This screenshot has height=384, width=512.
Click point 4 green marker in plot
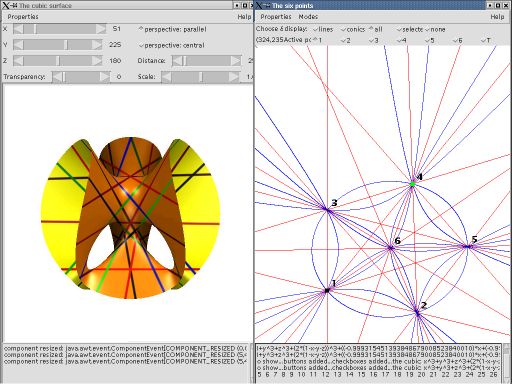(412, 184)
